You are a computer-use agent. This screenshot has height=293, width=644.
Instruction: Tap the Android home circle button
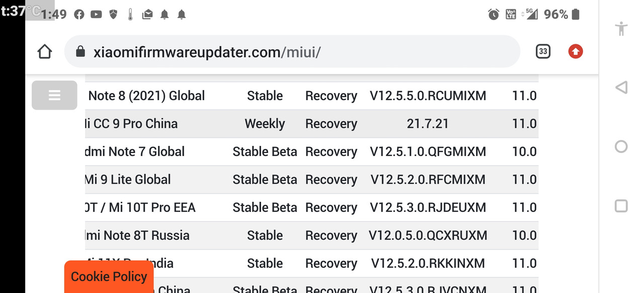pyautogui.click(x=621, y=146)
